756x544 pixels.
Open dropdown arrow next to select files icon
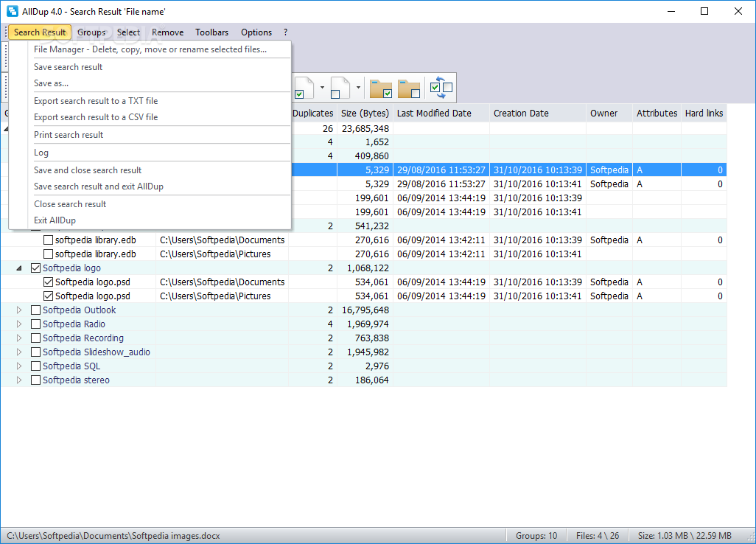[x=322, y=88]
